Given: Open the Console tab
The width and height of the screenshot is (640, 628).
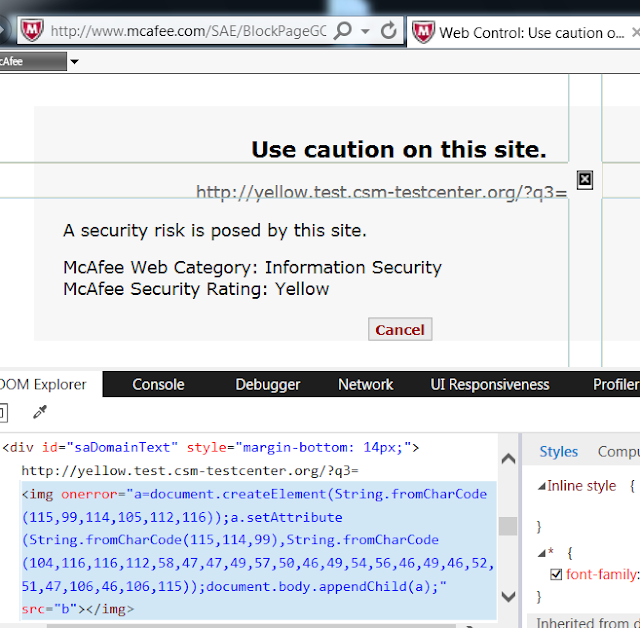Looking at the screenshot, I should [158, 384].
